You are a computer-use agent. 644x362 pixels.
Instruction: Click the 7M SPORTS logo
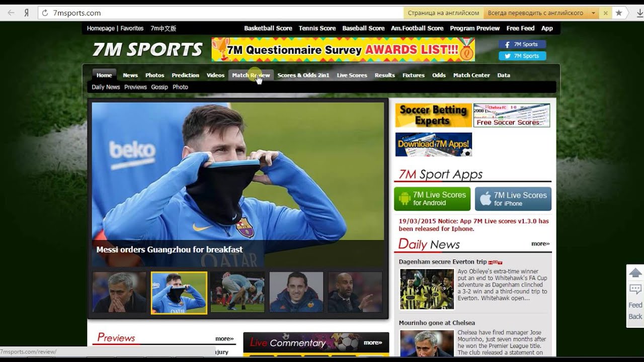click(147, 49)
